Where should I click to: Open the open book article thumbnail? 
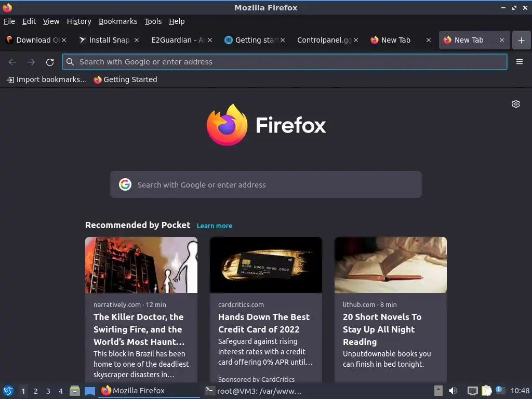391,265
